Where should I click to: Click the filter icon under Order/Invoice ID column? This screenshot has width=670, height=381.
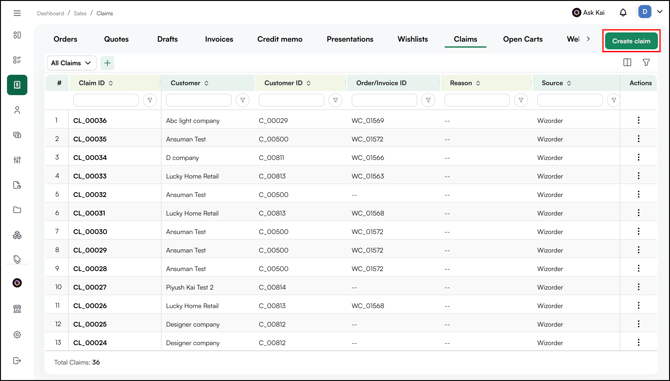pos(428,100)
